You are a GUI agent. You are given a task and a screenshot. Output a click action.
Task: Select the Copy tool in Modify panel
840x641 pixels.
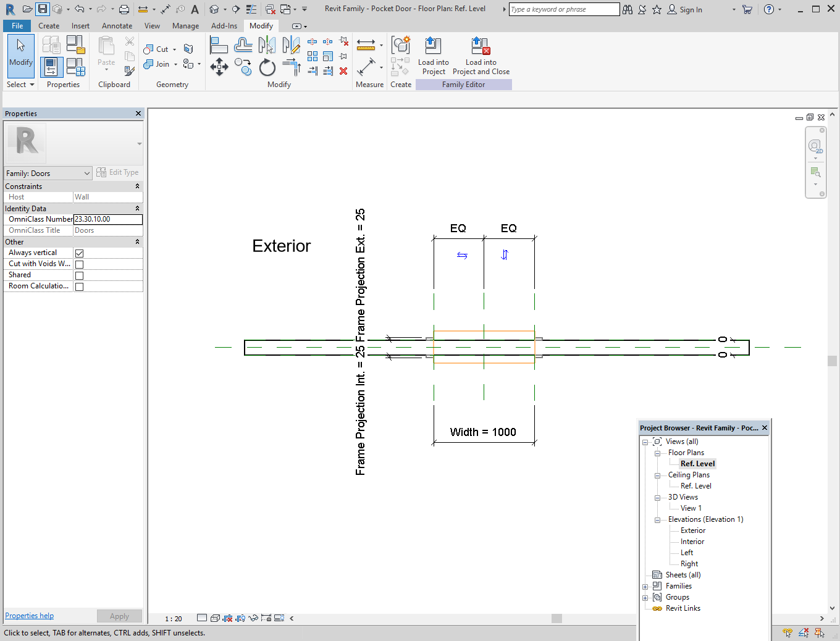[x=243, y=67]
